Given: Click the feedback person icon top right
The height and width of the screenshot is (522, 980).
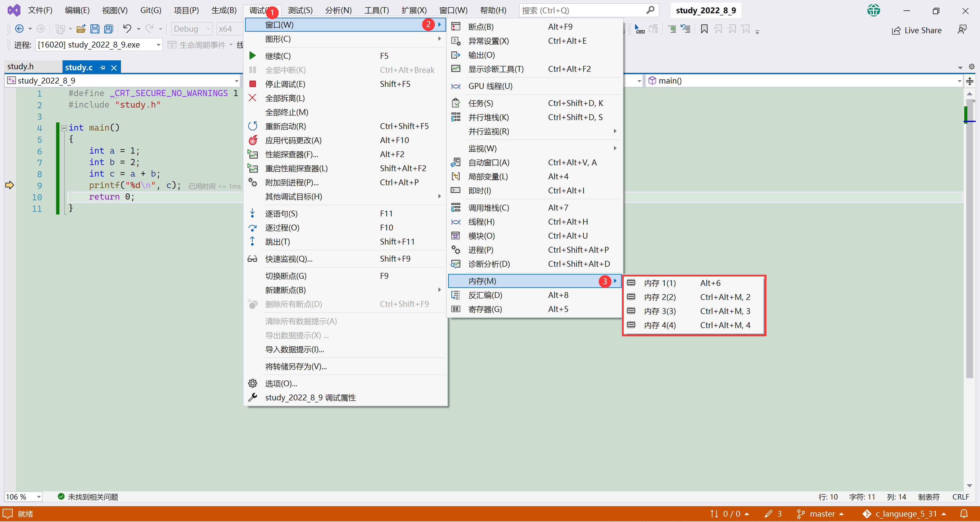Looking at the screenshot, I should pos(962,30).
